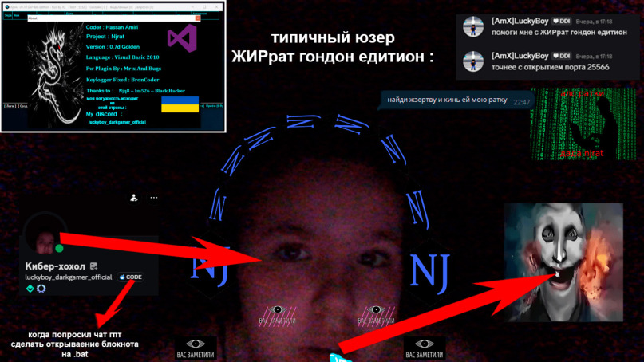This screenshot has width=644, height=362.
Task: Click the add friend icon on profile card
Action: coord(135,197)
